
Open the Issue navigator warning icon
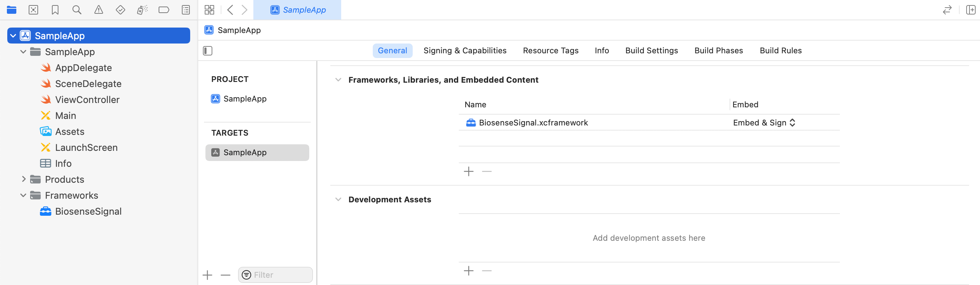tap(98, 10)
